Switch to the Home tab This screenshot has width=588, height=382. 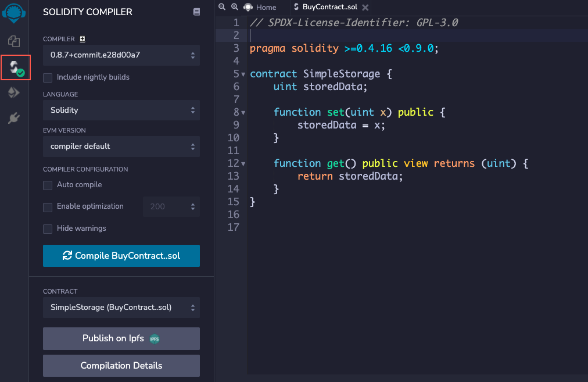tap(260, 7)
